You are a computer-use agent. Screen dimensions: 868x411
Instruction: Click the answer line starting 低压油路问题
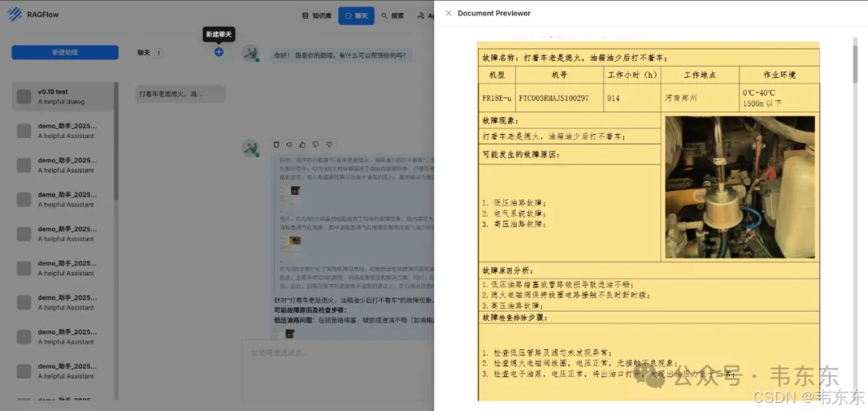[x=353, y=319]
